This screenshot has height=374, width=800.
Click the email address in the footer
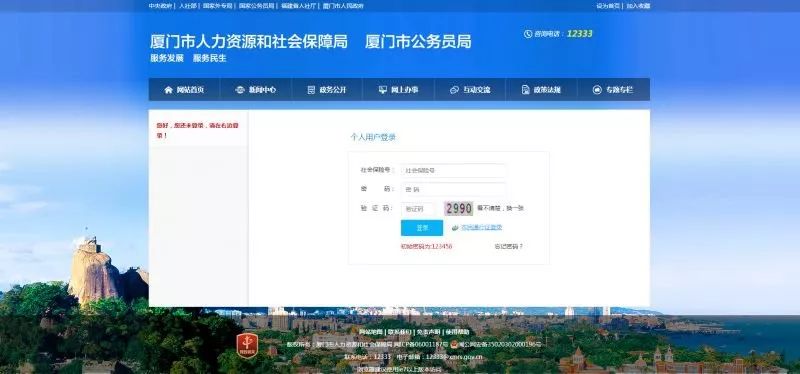click(454, 357)
